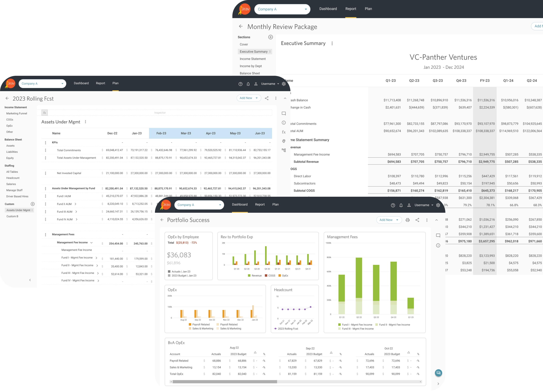Switch to Report tab in Monthly Review window
The width and height of the screenshot is (543, 392).
point(351,9)
